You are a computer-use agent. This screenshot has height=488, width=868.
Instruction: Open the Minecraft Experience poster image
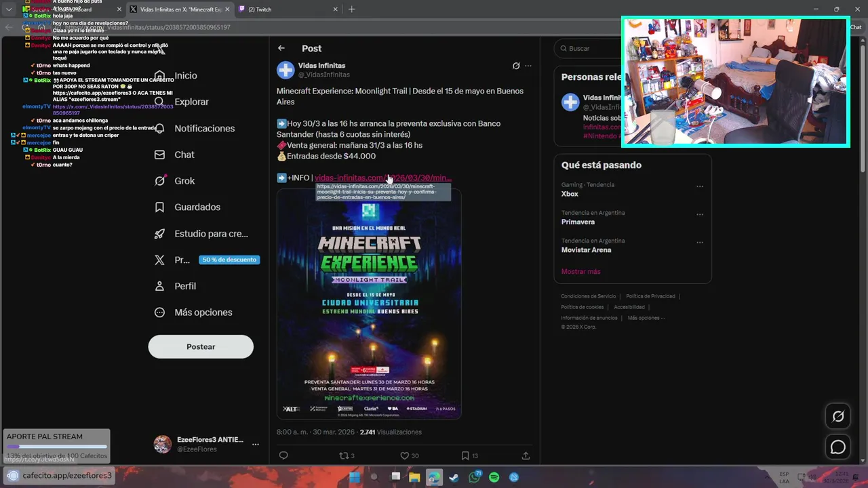369,304
